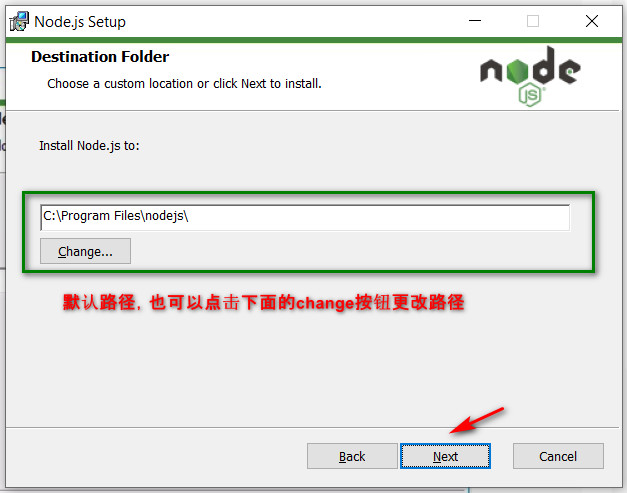Go to the previous step with Back
This screenshot has height=493, width=627.
[352, 456]
